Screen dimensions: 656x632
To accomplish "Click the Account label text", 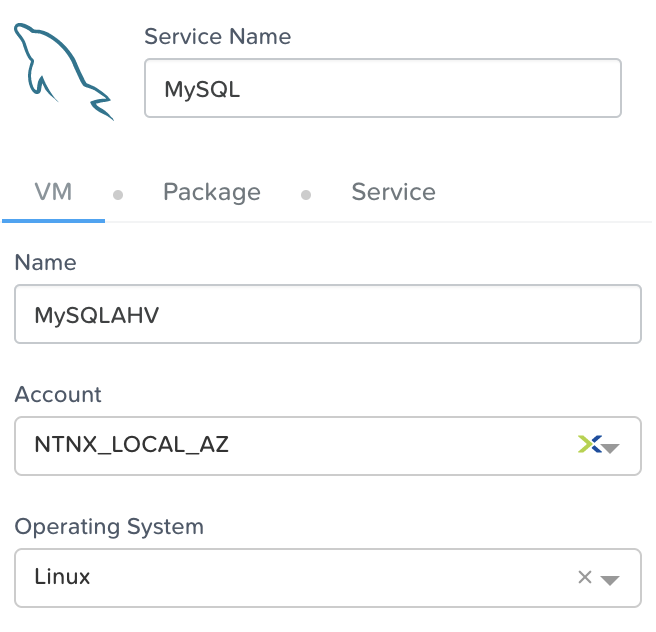I will [58, 394].
